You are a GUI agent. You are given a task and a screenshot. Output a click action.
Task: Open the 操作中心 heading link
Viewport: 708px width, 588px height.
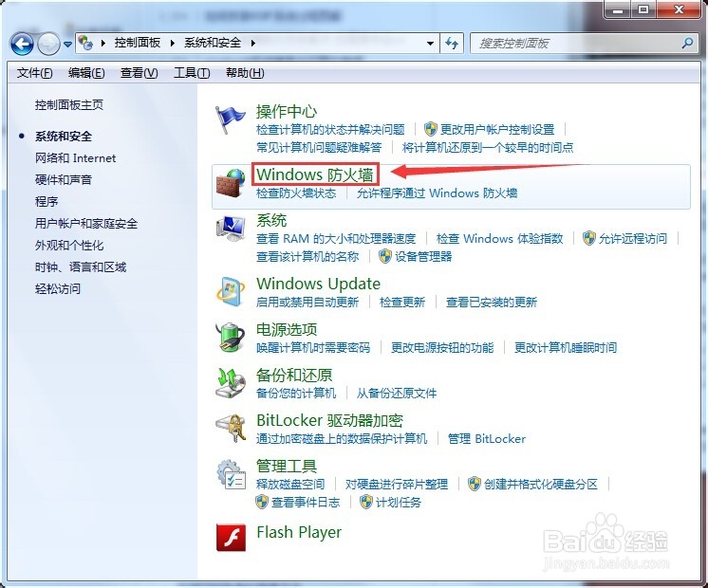coord(287,111)
